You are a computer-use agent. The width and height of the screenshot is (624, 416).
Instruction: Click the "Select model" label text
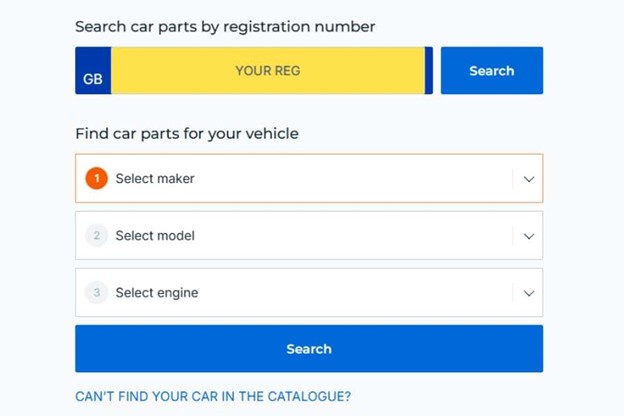[x=155, y=236]
